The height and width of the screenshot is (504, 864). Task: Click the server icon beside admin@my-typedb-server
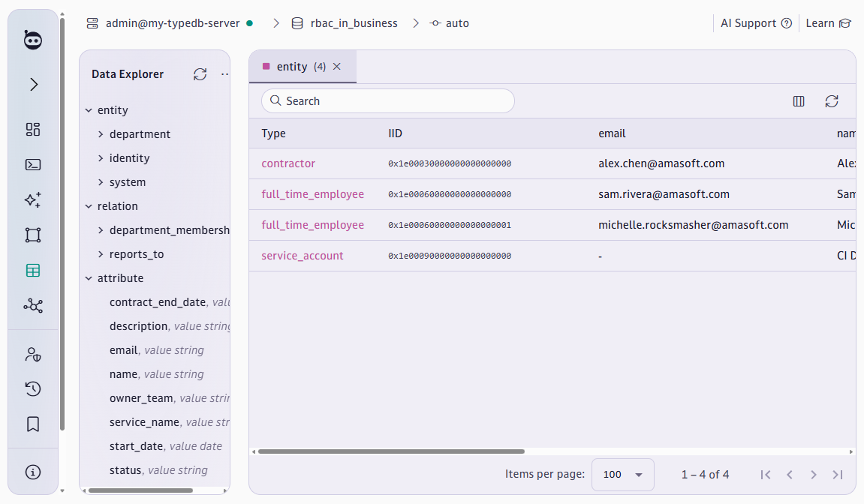click(x=92, y=23)
